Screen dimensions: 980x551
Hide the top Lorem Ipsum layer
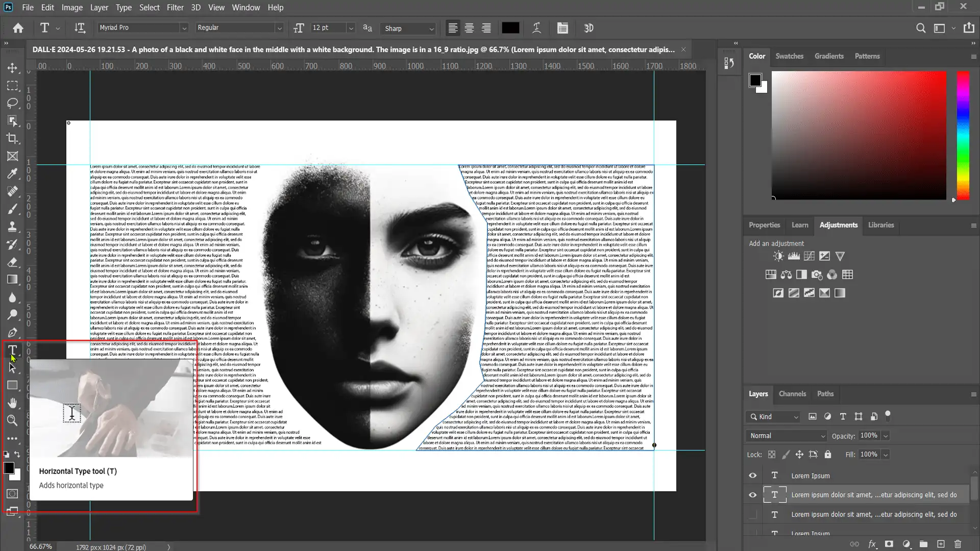tap(752, 475)
